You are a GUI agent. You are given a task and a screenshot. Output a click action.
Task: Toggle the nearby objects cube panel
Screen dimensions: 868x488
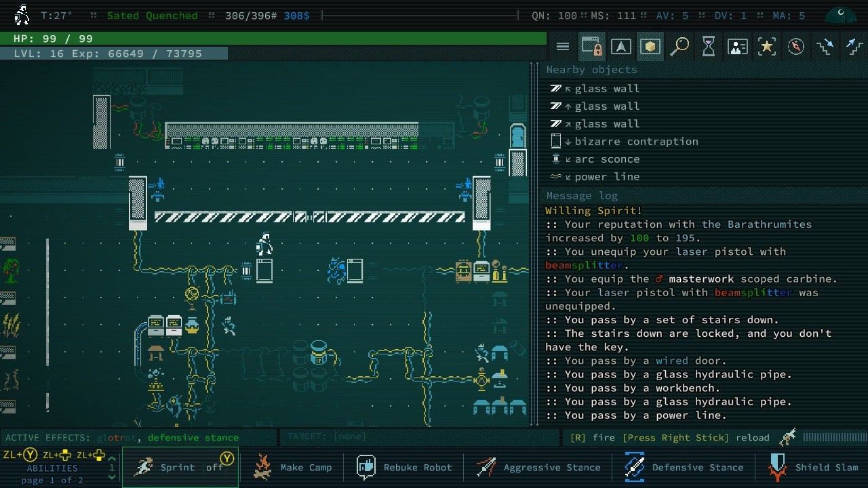click(650, 46)
